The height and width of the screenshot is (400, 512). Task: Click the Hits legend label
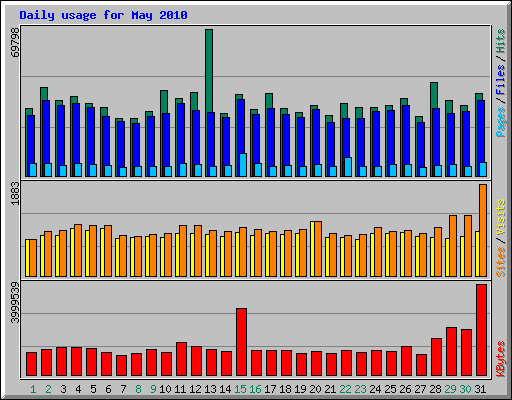[x=500, y=41]
